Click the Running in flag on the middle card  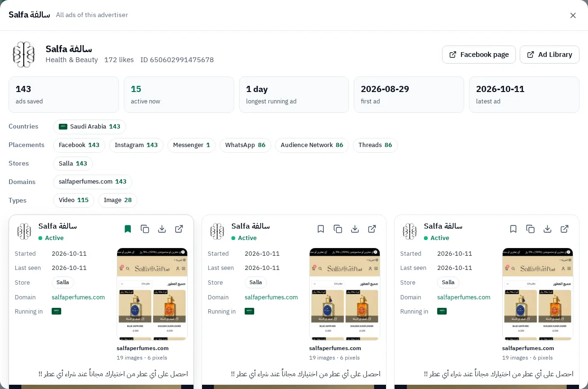249,311
